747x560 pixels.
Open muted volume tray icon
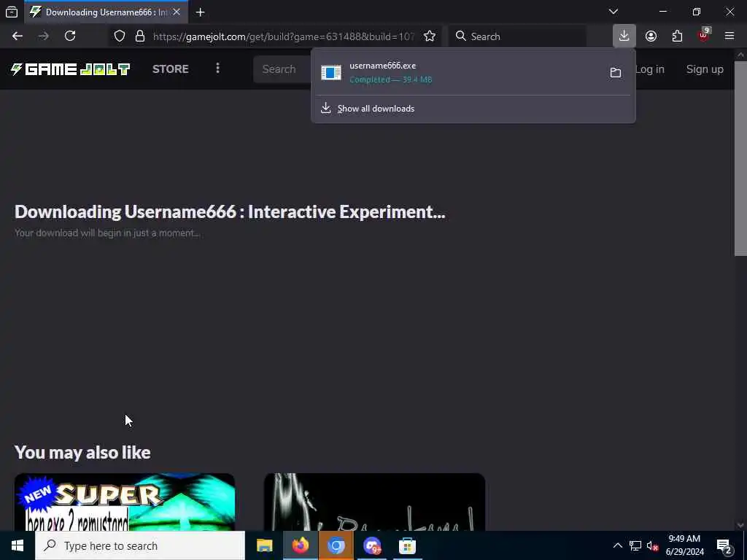click(x=652, y=546)
